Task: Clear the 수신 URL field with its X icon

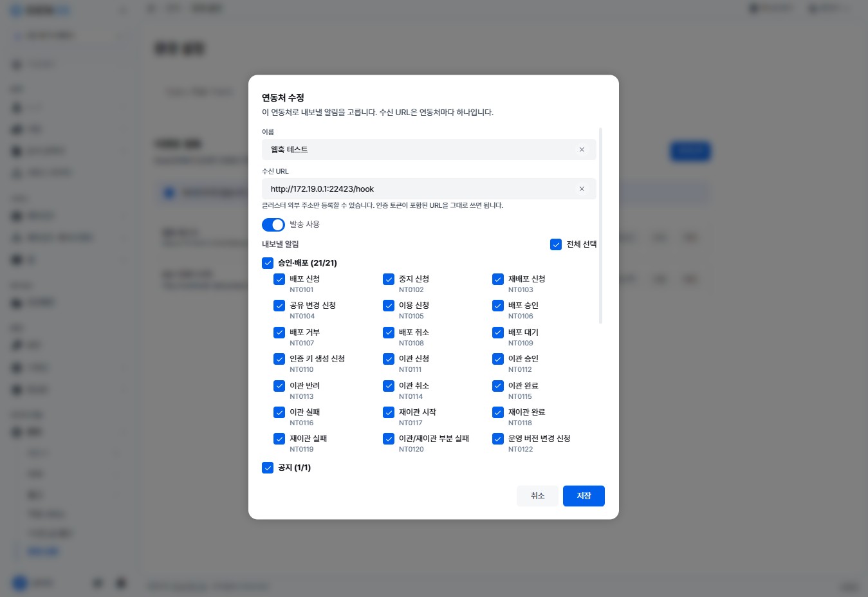Action: click(582, 188)
